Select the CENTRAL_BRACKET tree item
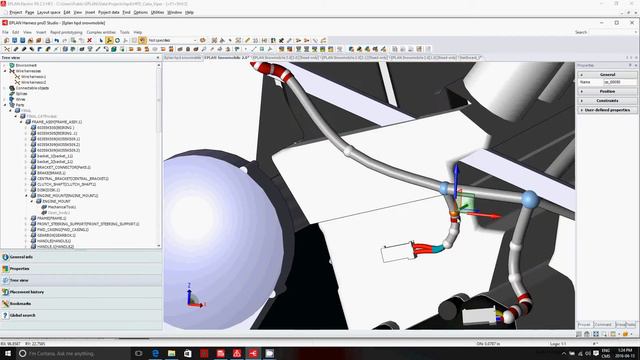The image size is (640, 360). point(73,179)
